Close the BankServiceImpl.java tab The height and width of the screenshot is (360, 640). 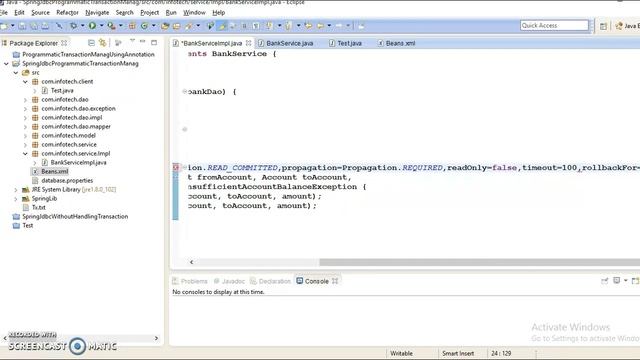tap(248, 43)
